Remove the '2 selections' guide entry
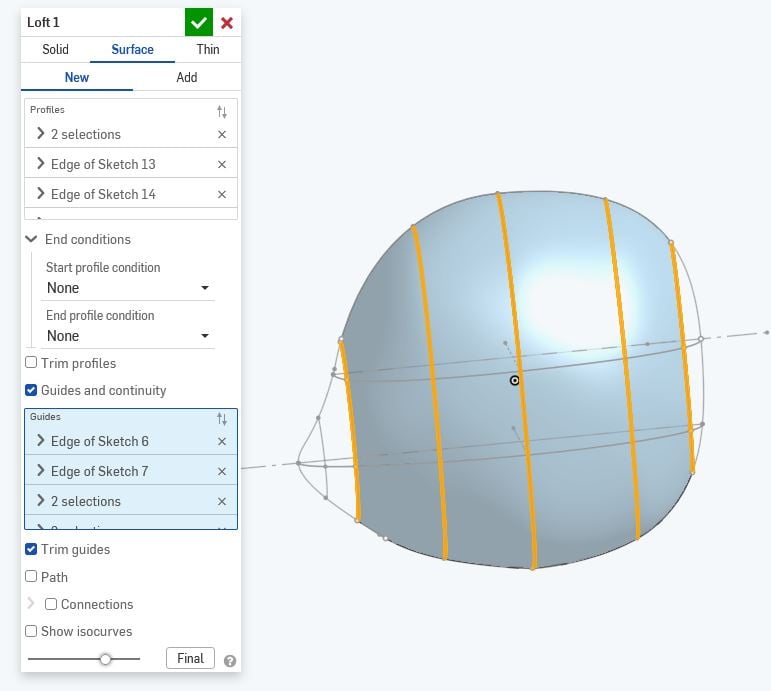Screen dimensions: 771x691 click(222, 502)
